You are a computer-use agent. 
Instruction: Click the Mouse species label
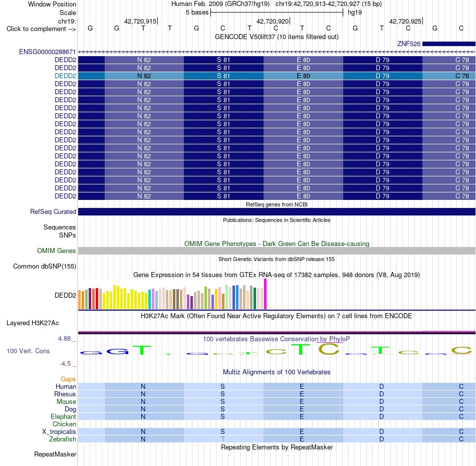[66, 402]
